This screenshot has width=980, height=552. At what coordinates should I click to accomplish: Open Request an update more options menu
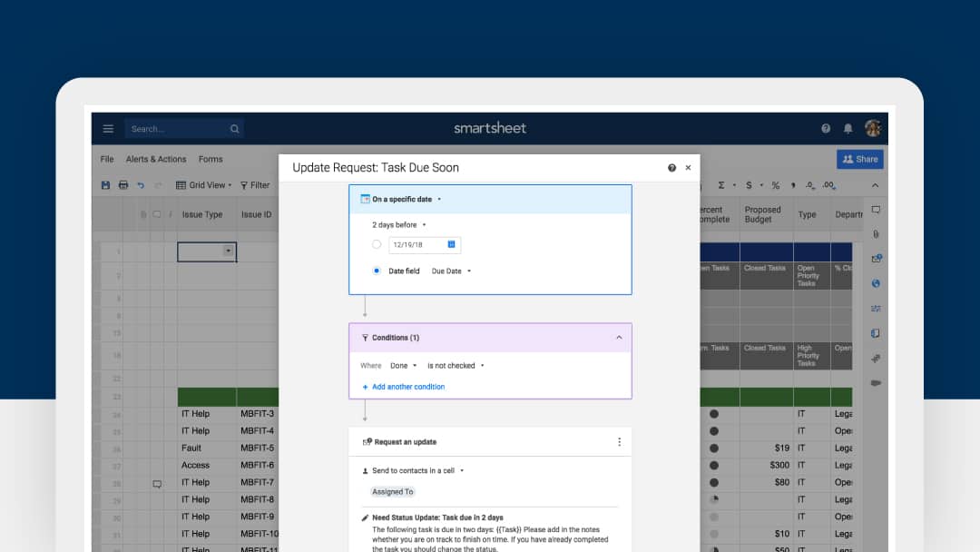pos(620,442)
